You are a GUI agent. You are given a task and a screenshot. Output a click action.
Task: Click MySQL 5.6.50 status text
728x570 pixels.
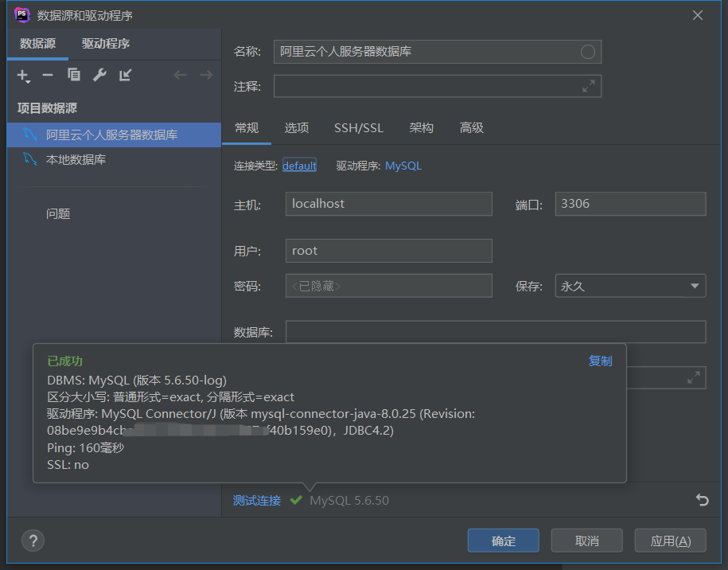349,500
